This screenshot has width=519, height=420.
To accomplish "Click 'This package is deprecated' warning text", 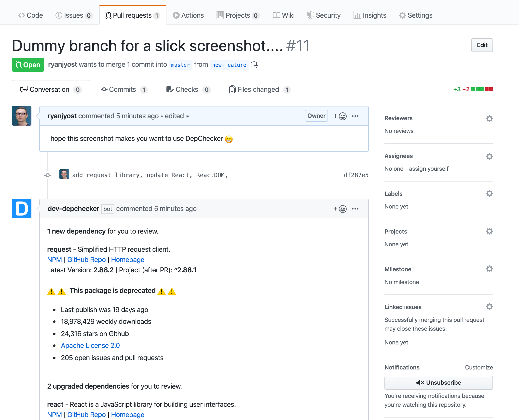I will tap(112, 290).
